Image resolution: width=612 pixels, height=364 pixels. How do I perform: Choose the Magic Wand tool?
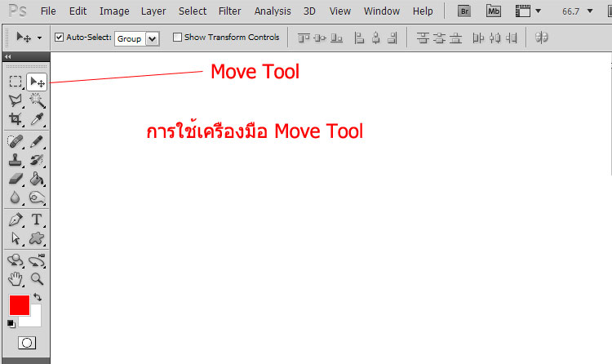37,100
